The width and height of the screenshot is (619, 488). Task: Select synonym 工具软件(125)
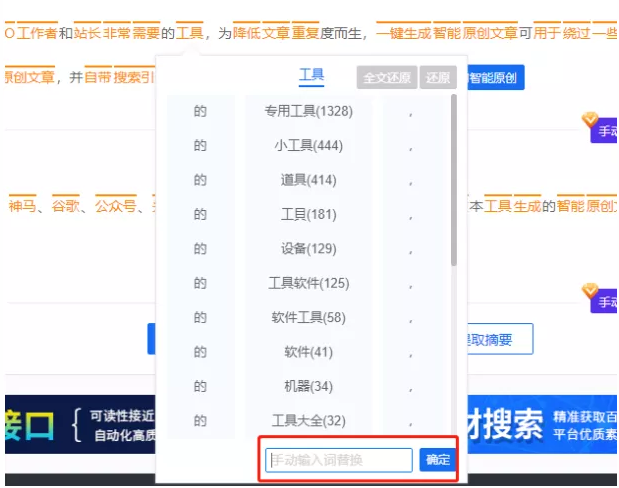(308, 283)
